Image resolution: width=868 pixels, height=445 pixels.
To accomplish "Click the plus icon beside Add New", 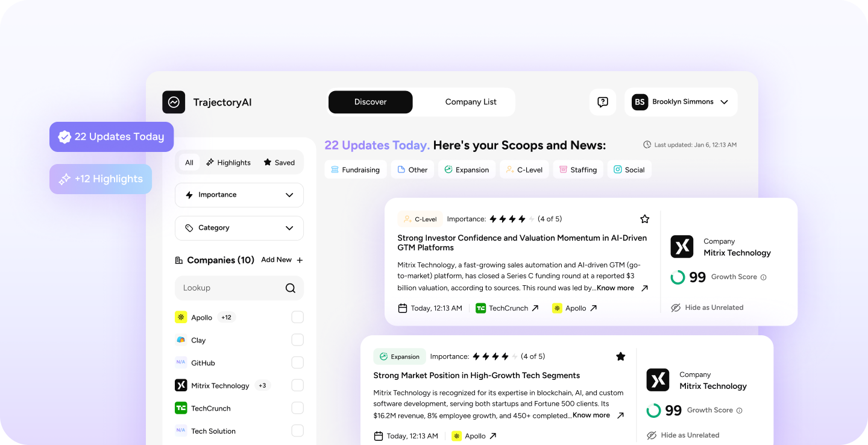I will 300,260.
